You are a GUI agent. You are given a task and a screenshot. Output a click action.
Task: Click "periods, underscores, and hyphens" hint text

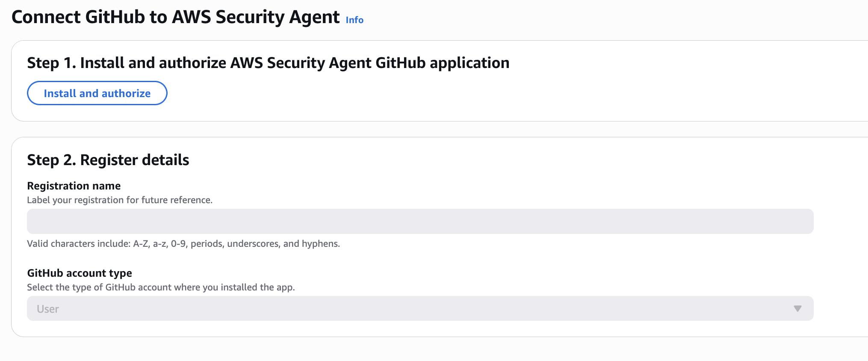pyautogui.click(x=265, y=244)
